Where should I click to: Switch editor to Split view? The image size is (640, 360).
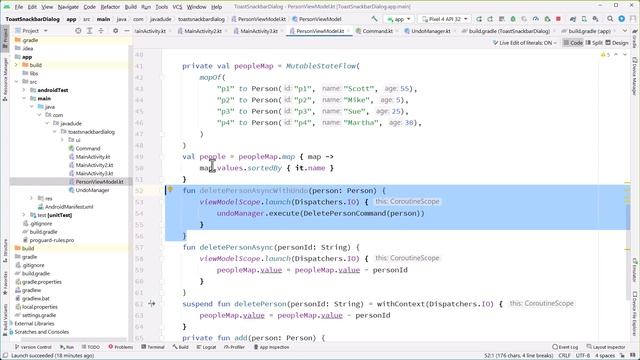pyautogui.click(x=594, y=43)
